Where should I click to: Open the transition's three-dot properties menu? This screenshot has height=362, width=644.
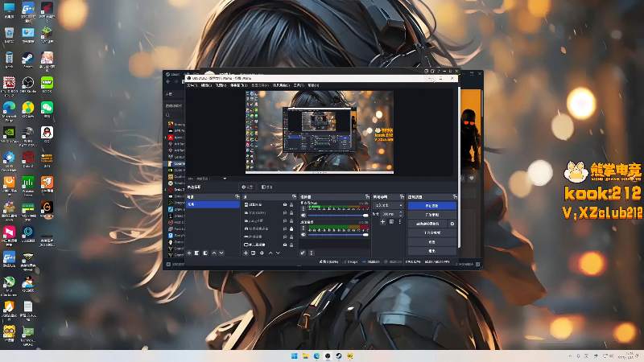(399, 222)
